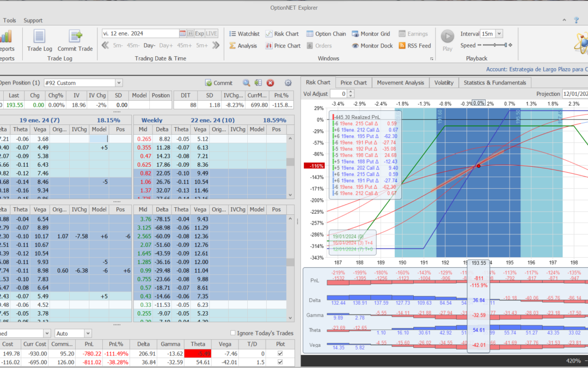
Task: Click the red delete position icon
Action: pos(270,83)
